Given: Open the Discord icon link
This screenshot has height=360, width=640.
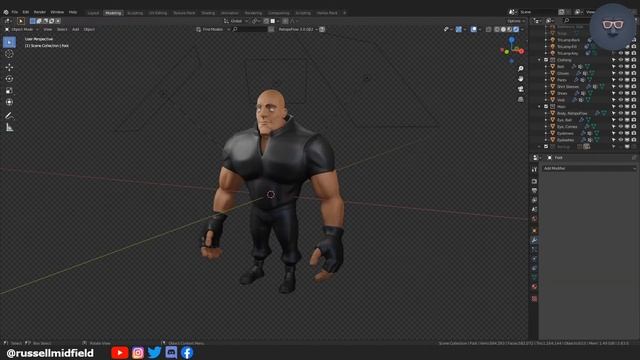Looking at the screenshot, I should 171,353.
